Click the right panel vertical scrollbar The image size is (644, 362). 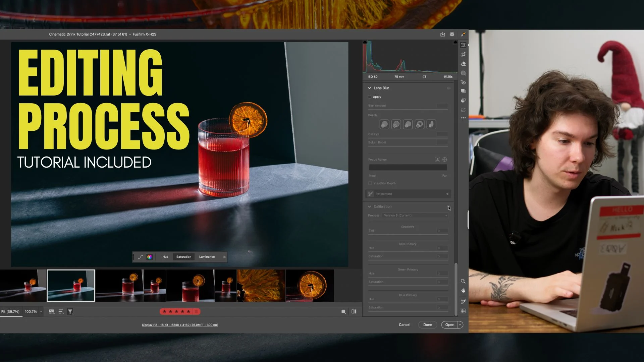pyautogui.click(x=456, y=289)
